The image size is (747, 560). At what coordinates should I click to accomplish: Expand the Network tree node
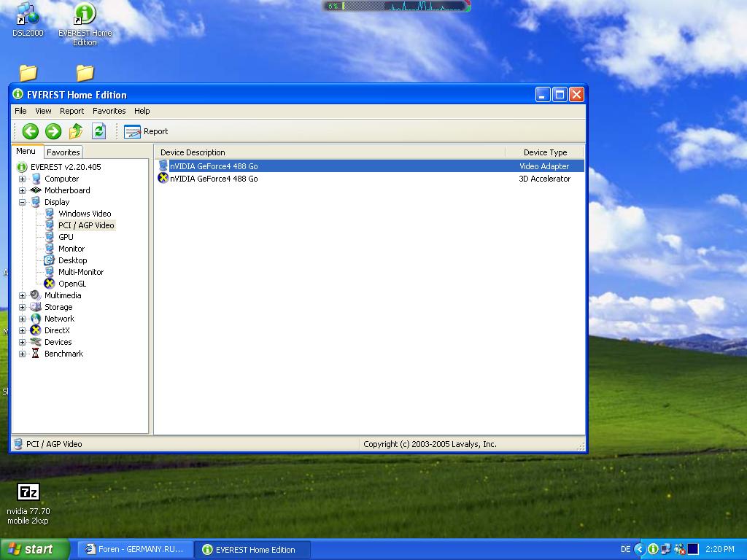(x=22, y=319)
